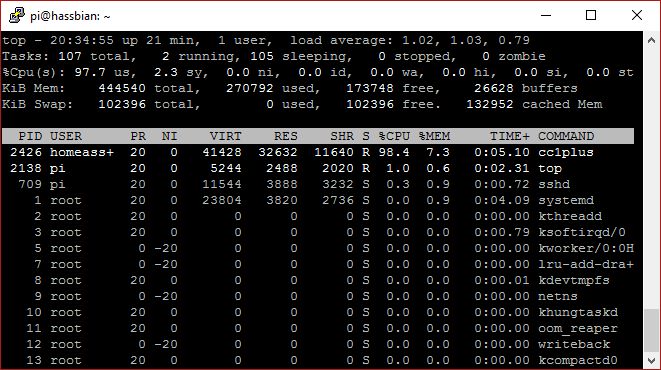661x370 pixels.
Task: Click the vertical scrollbar thumb
Action: click(651, 331)
